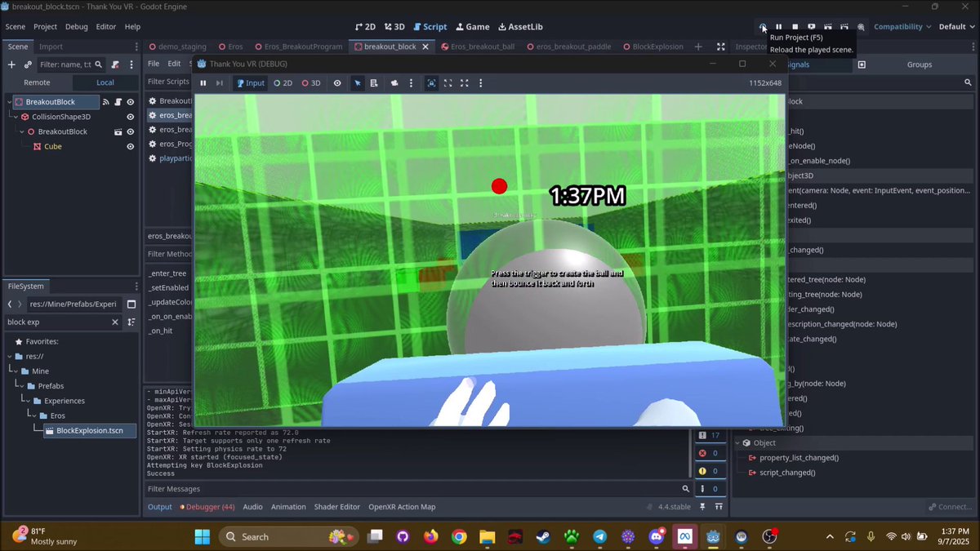The image size is (980, 551).
Task: Switch to the breakout_block scene tab
Action: click(x=390, y=47)
